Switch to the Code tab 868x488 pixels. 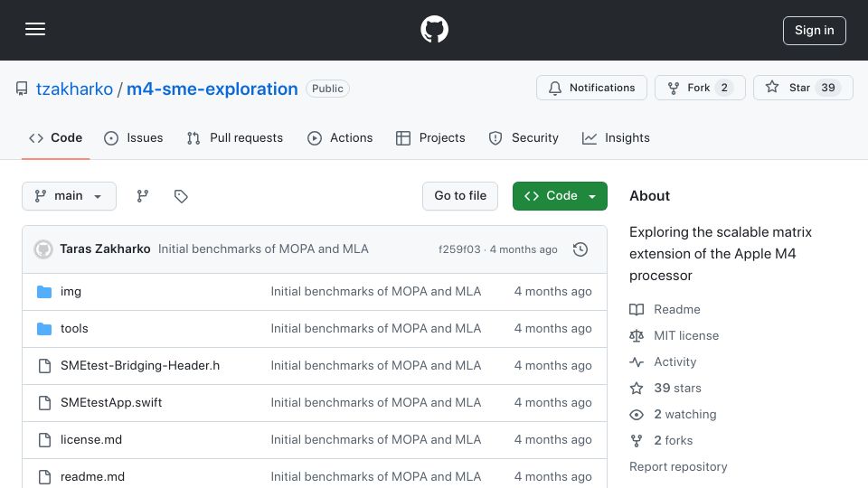tap(55, 137)
